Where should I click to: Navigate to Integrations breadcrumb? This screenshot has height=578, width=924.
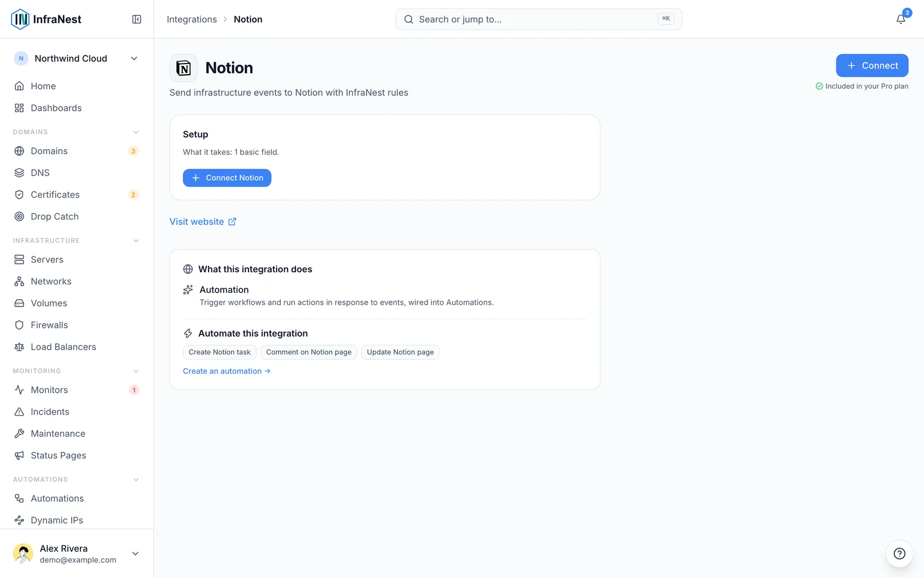[192, 19]
